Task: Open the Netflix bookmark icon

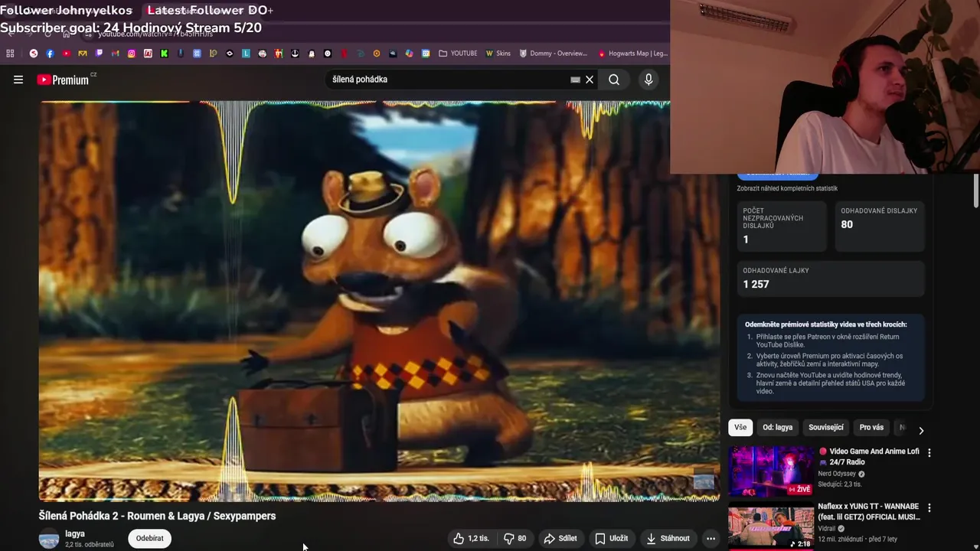Action: click(344, 54)
